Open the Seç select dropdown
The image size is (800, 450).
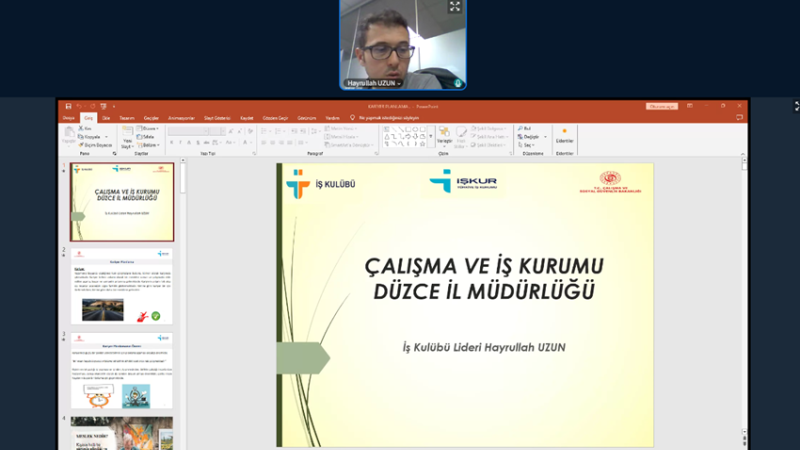[527, 145]
